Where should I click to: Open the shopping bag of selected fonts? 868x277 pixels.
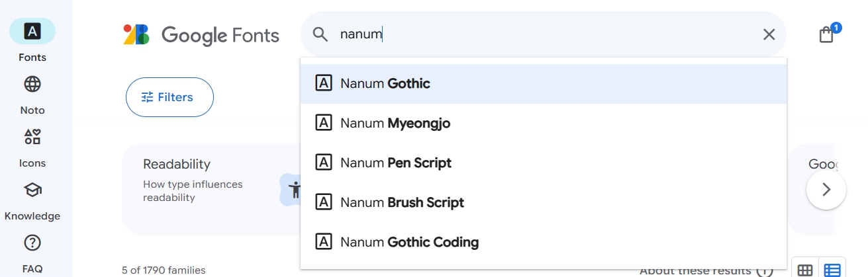pyautogui.click(x=826, y=34)
